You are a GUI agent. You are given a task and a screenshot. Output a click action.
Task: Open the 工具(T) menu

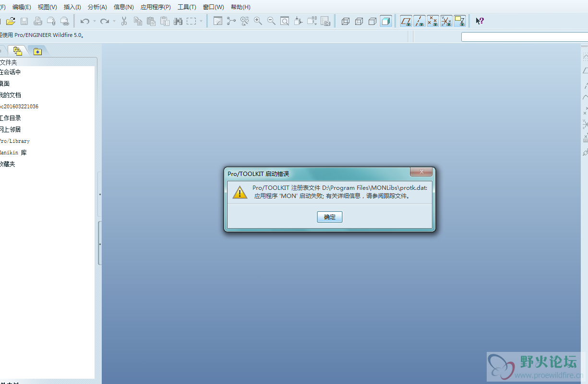(187, 7)
